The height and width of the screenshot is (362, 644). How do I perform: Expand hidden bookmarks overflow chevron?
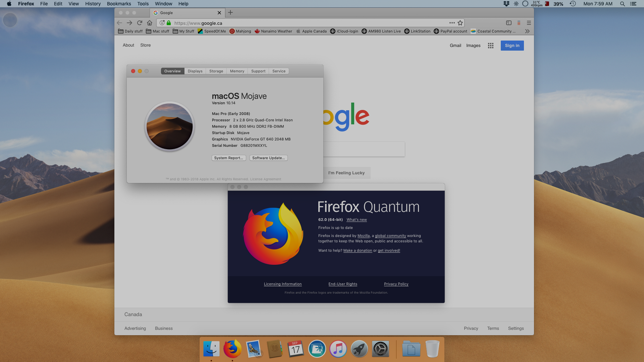[527, 31]
